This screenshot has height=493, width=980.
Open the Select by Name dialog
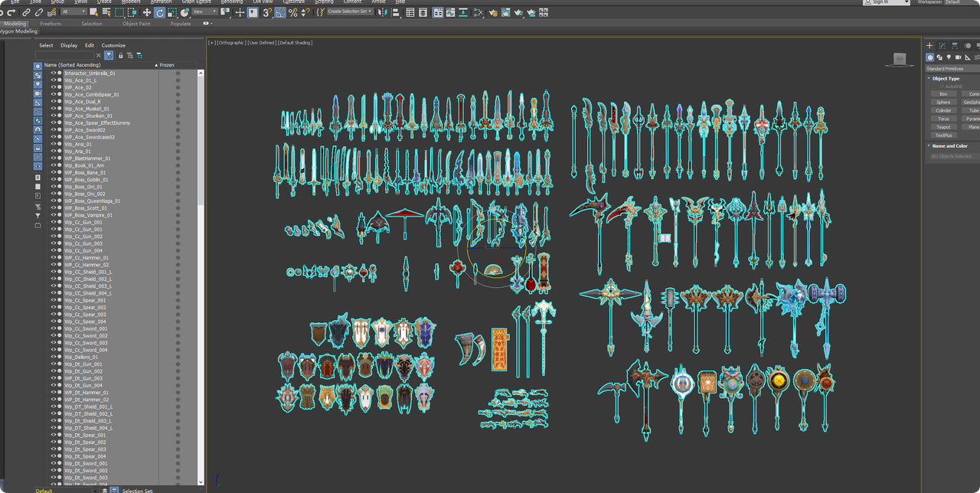[x=106, y=12]
